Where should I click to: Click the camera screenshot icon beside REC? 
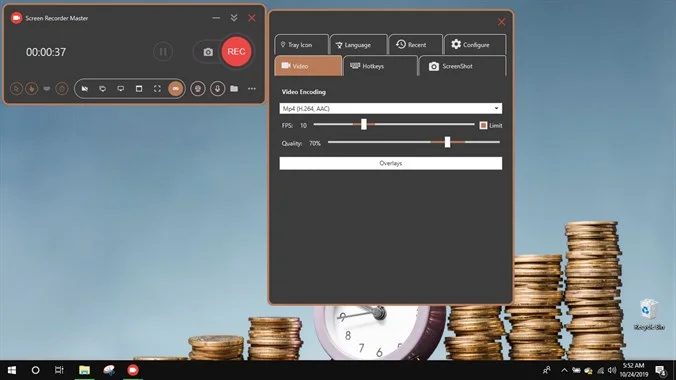(208, 52)
